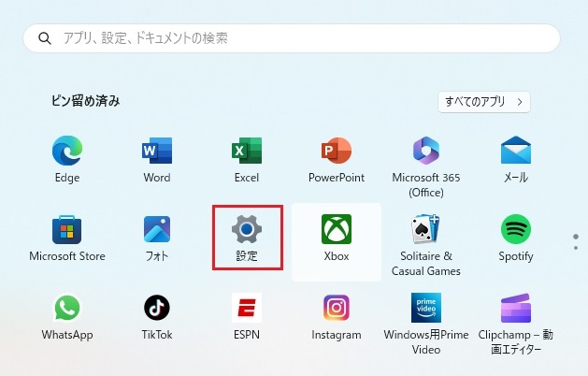Open WhatsApp

coord(67,317)
